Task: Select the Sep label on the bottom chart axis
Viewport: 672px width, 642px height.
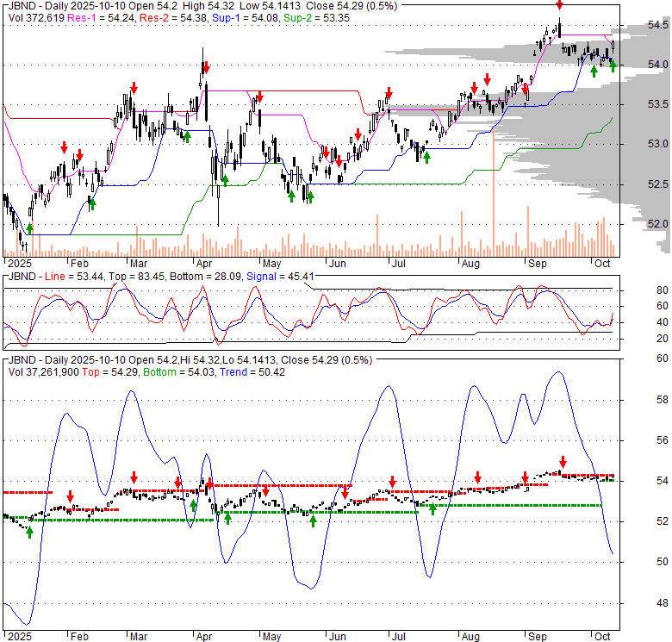Action: click(538, 635)
